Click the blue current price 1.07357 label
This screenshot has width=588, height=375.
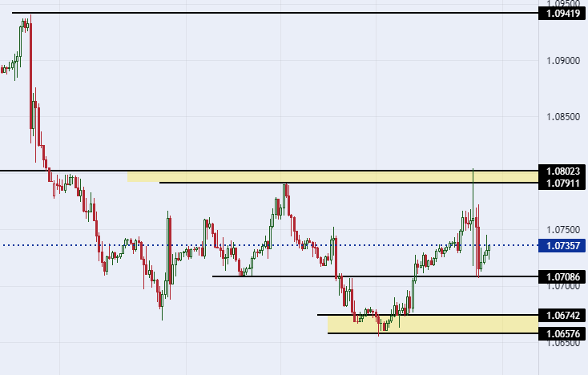562,246
